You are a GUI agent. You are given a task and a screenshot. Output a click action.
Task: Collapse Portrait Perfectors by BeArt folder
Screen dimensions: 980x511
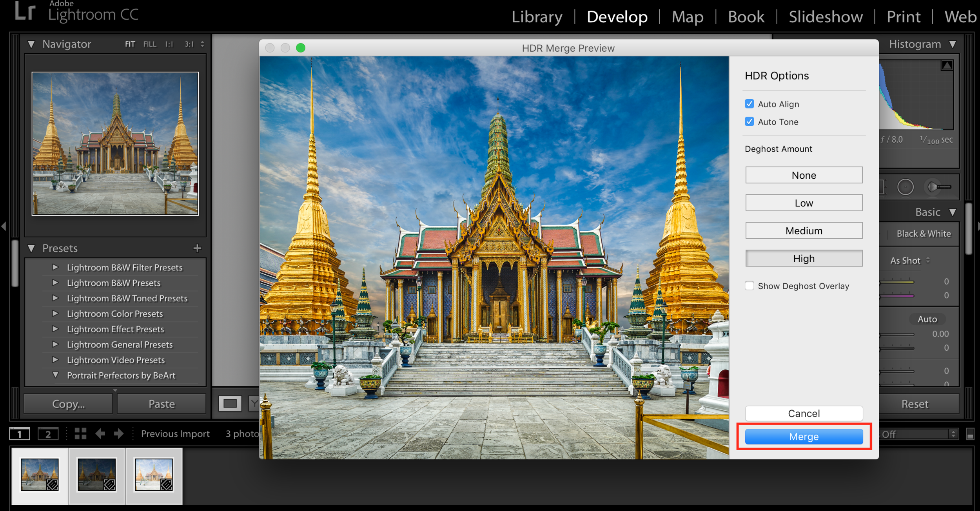(55, 375)
